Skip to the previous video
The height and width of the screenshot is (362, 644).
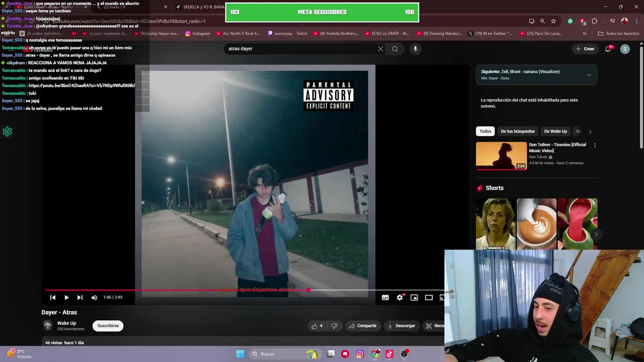coord(53,298)
